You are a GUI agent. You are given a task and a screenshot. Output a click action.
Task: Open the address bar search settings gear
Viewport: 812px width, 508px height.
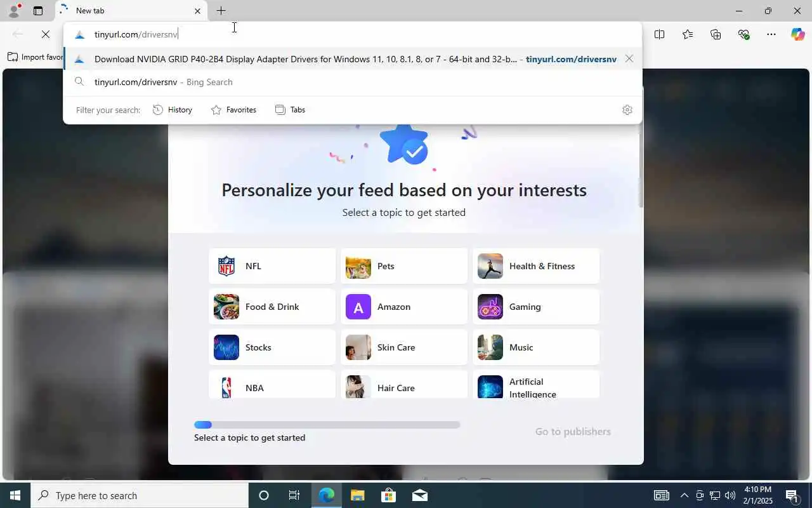(x=627, y=110)
